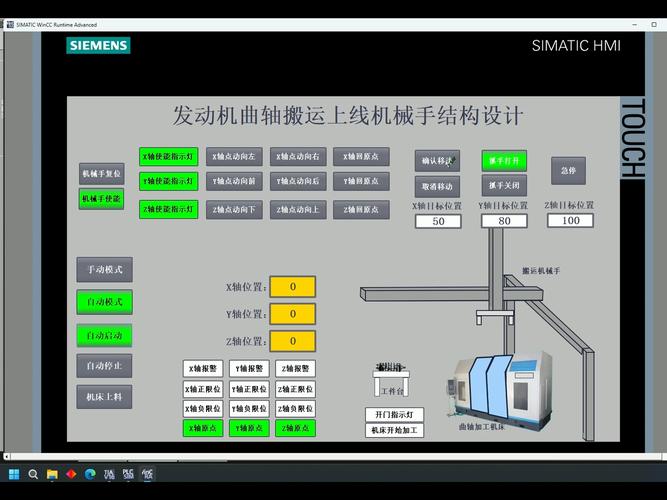Click the gripper on the gantry manipulator
Image resolution: width=667 pixels, height=500 pixels.
point(495,317)
